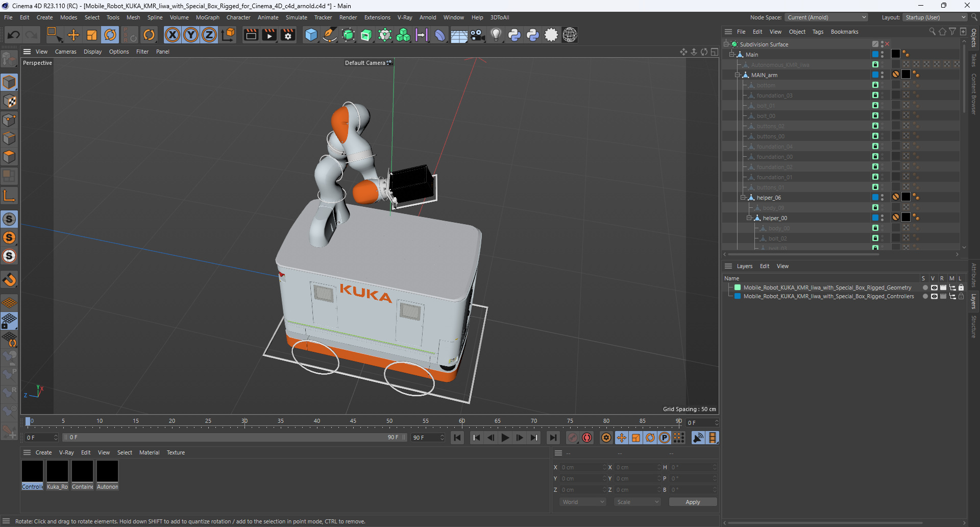The height and width of the screenshot is (527, 980).
Task: Click the Controllers layer blue color swatch
Action: pyautogui.click(x=738, y=296)
